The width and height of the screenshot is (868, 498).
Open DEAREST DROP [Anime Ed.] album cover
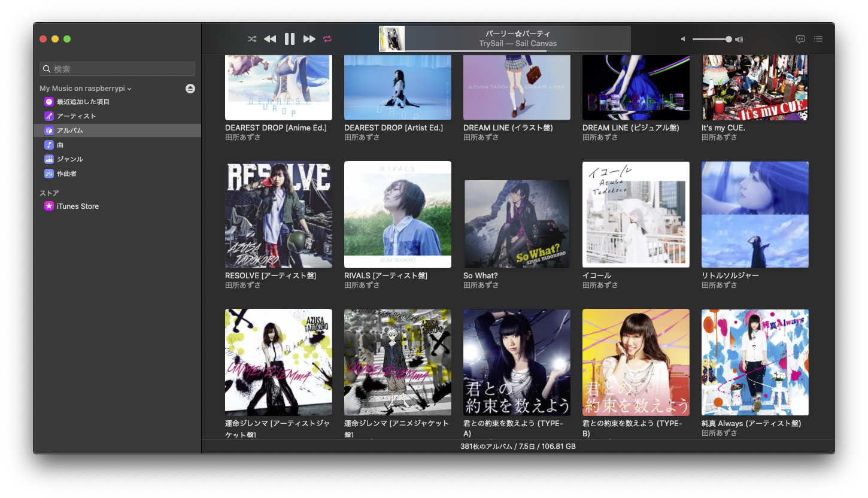(x=278, y=87)
